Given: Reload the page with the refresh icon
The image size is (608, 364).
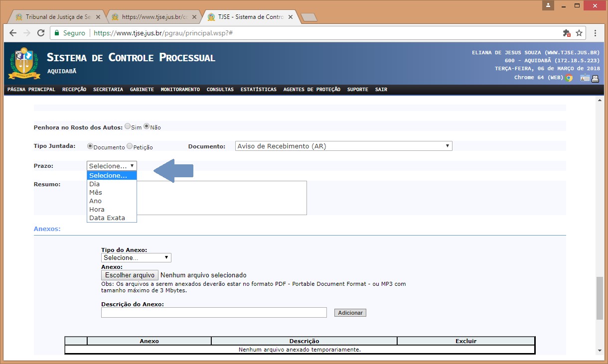Looking at the screenshot, I should pyautogui.click(x=40, y=33).
